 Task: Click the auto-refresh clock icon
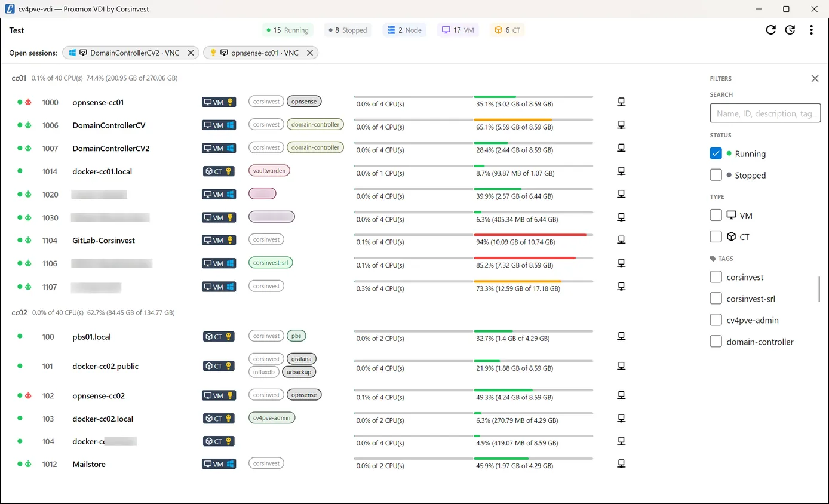click(x=790, y=30)
